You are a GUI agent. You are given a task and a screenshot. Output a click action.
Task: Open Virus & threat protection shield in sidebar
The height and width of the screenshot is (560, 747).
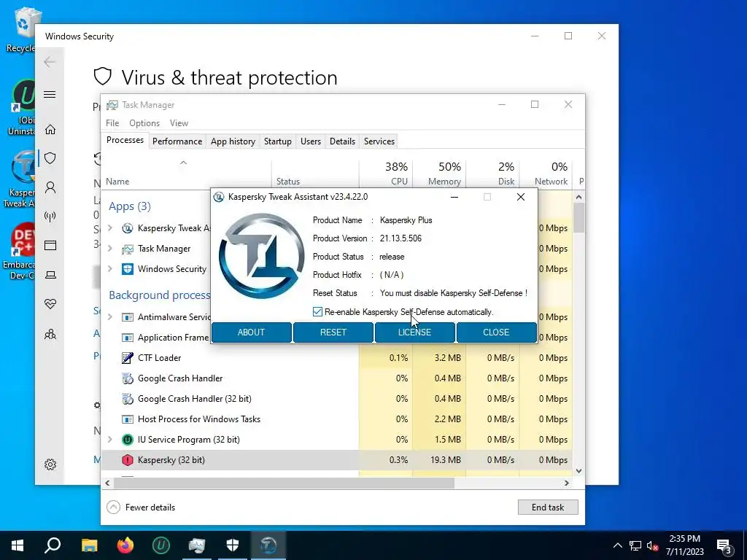[50, 158]
